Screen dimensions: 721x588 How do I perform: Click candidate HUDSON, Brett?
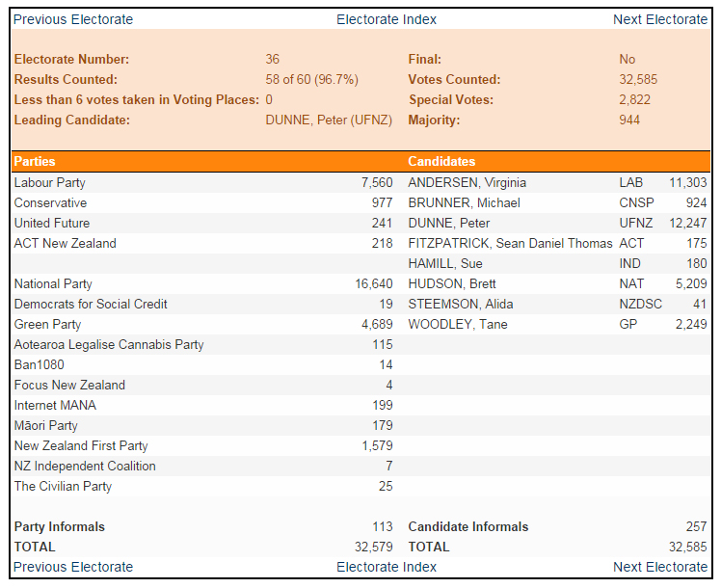[454, 283]
